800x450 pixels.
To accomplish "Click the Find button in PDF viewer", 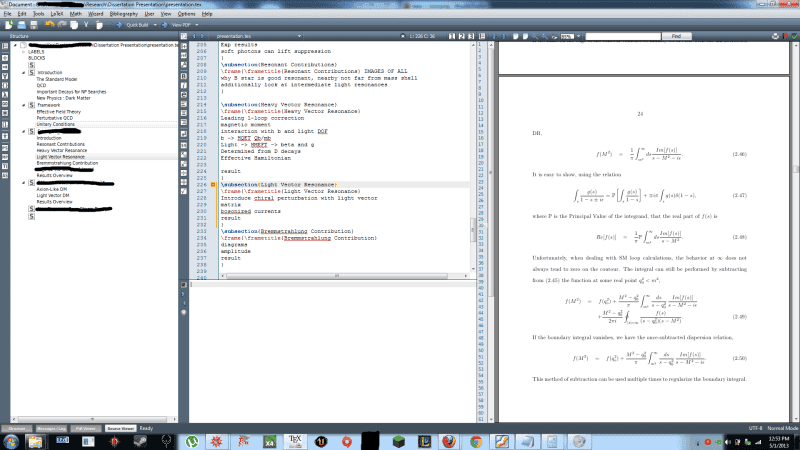I will click(677, 35).
